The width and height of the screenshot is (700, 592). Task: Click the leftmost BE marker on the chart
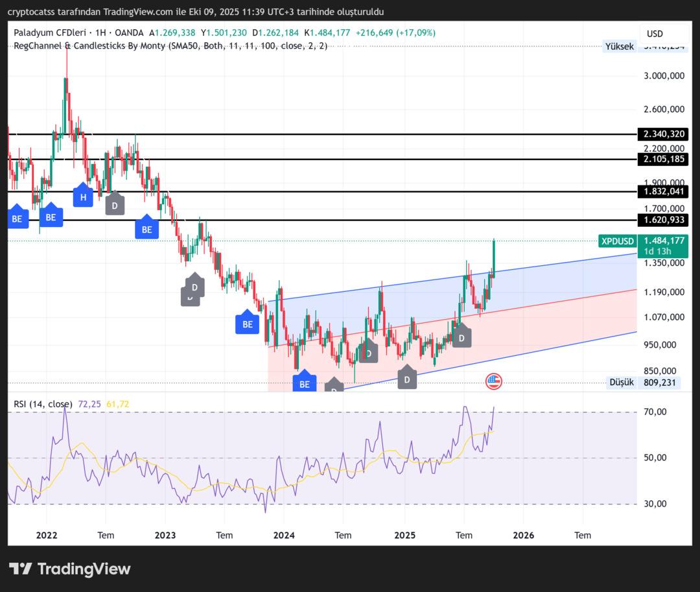point(17,219)
